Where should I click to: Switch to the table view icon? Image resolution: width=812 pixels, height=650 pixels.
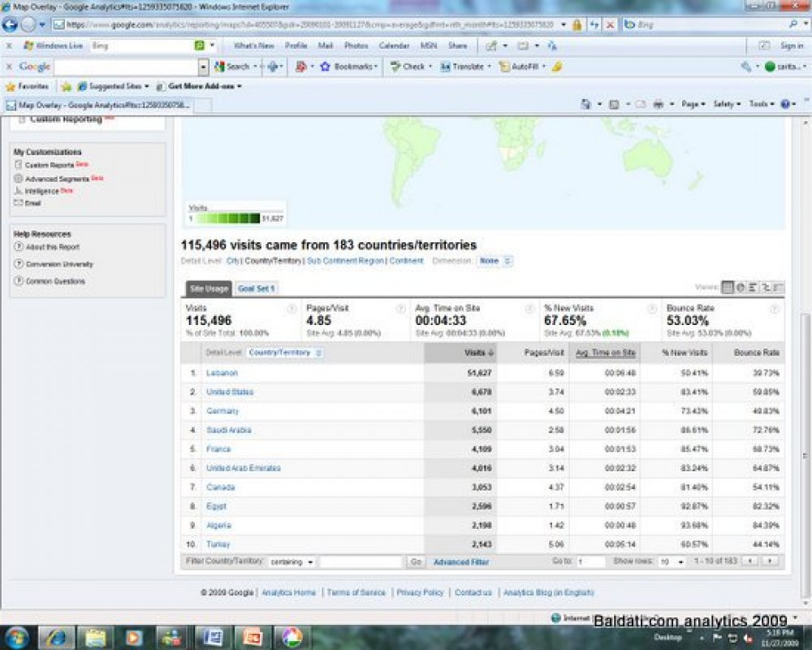coord(728,287)
